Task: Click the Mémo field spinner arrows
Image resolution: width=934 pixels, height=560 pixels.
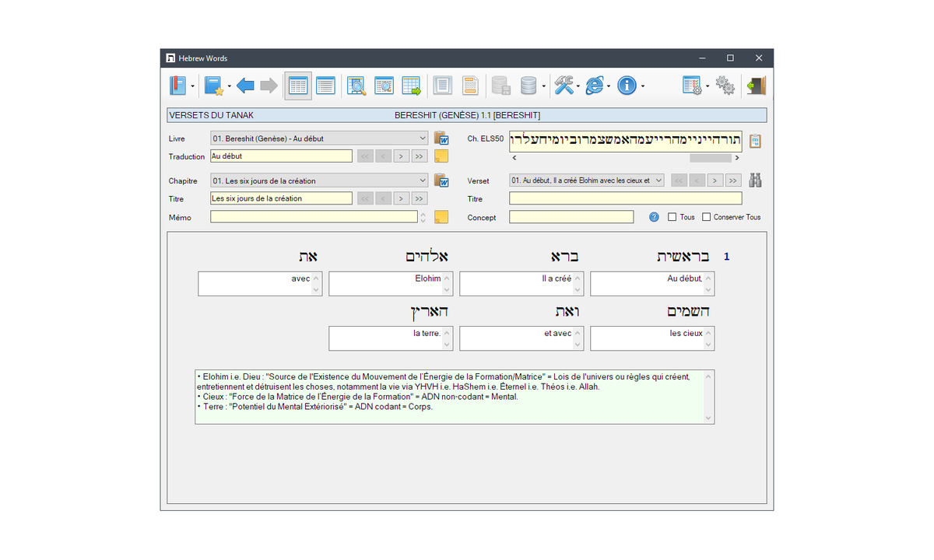Action: click(423, 217)
